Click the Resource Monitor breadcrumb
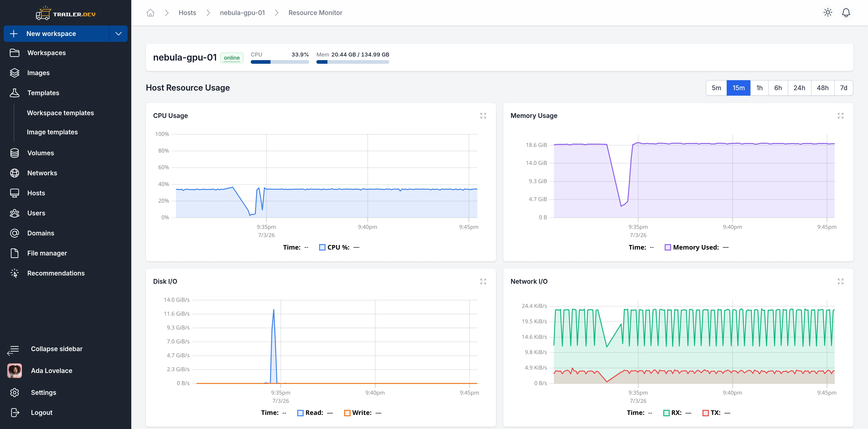Screen dimensions: 868x429 point(315,13)
